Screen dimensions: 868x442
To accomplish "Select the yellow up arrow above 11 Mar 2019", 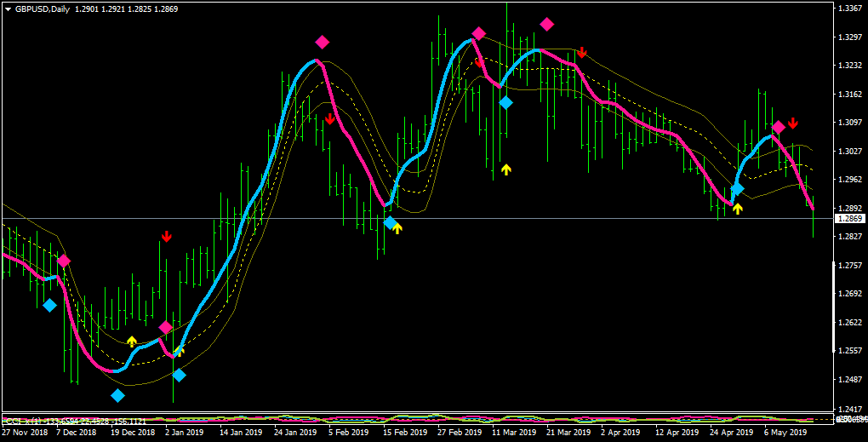I will pos(506,169).
